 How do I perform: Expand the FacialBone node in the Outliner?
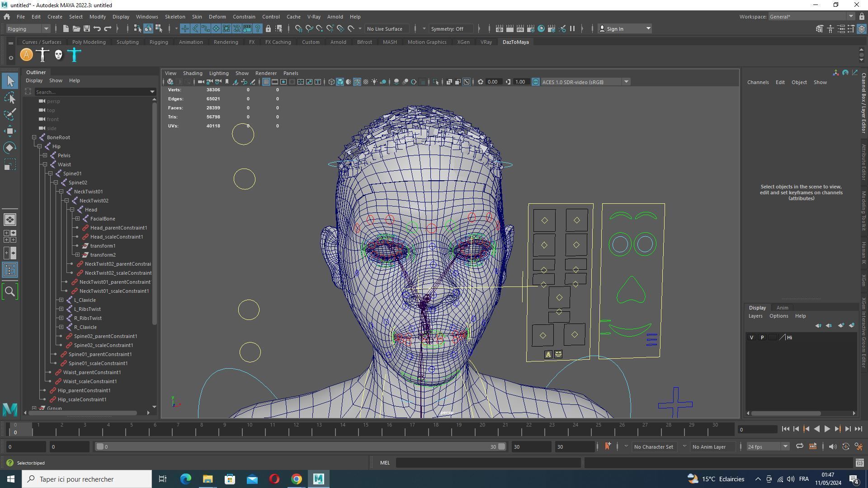(77, 219)
